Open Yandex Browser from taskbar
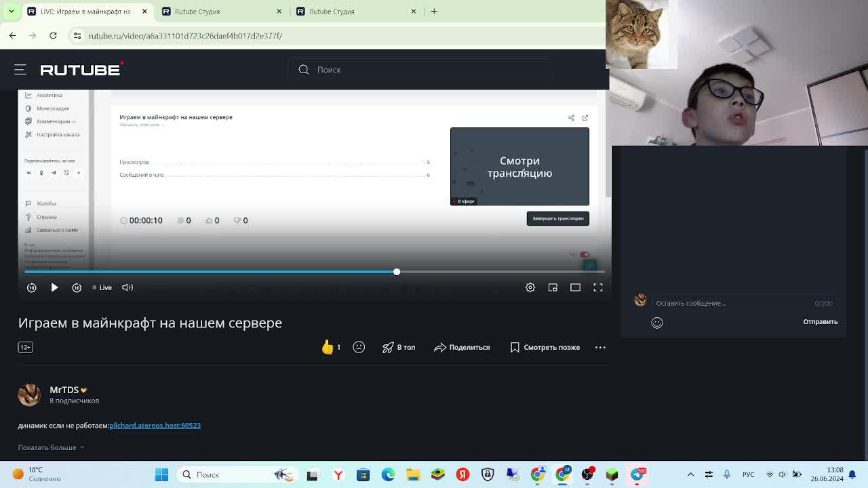Image resolution: width=868 pixels, height=488 pixels. pos(338,474)
